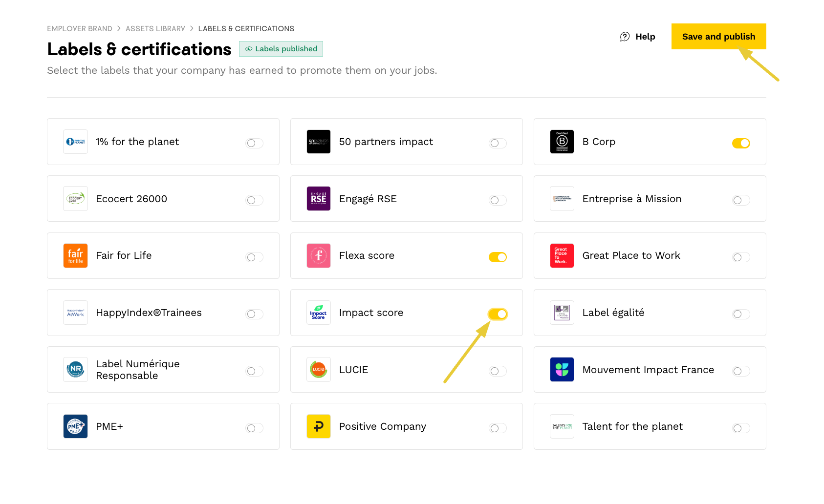
Task: Click the LUCIE label logo
Action: coord(318,370)
